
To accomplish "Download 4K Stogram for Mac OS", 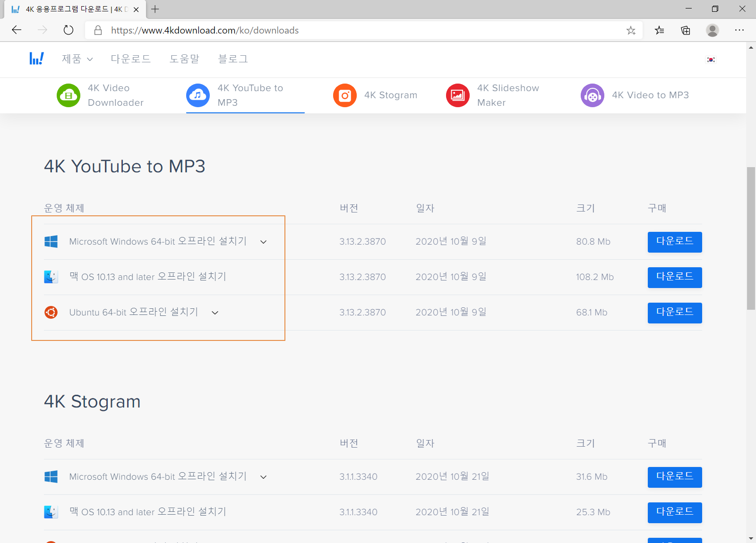I will [x=675, y=512].
